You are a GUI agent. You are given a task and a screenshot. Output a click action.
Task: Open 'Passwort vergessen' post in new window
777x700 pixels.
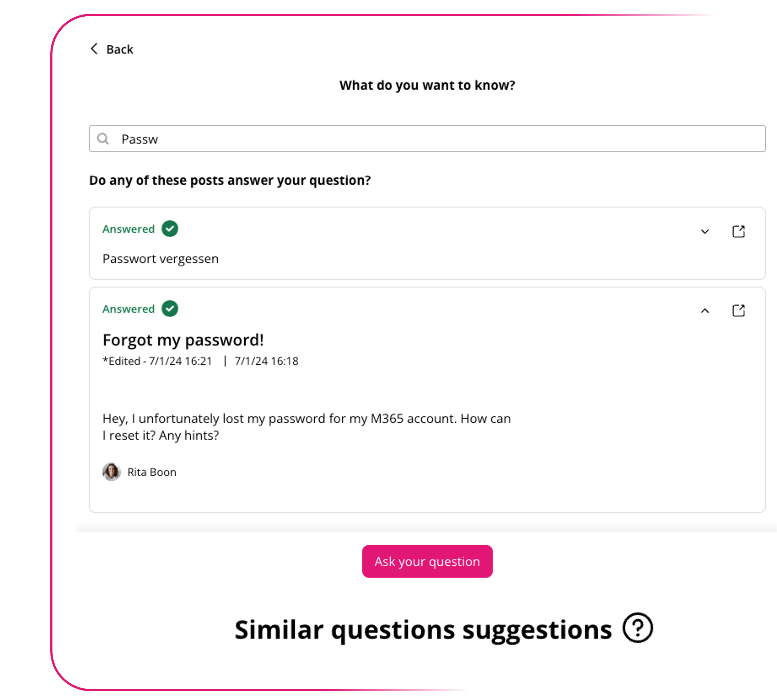click(x=738, y=232)
